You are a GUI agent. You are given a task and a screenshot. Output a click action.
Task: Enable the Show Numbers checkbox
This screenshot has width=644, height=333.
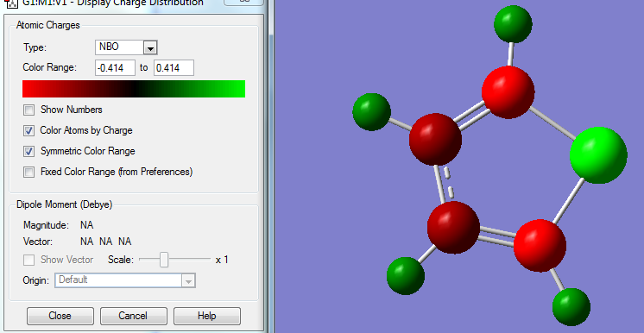coord(28,110)
